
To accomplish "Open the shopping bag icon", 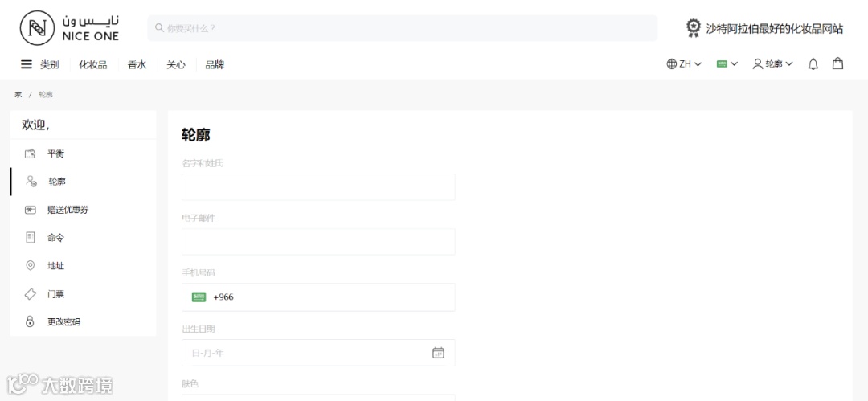I will (837, 63).
